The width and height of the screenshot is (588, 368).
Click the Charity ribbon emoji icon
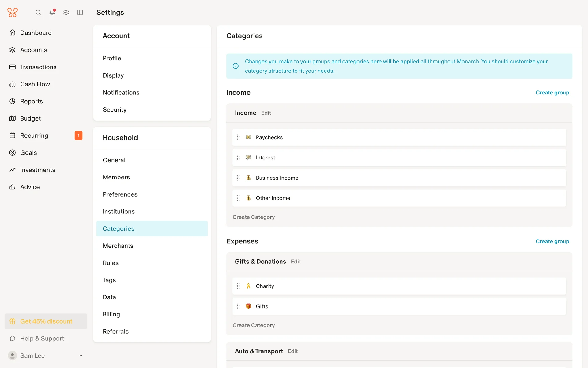tap(248, 286)
